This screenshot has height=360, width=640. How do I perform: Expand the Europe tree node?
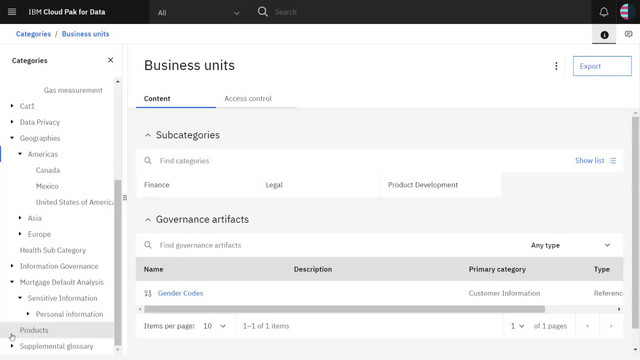pos(20,233)
